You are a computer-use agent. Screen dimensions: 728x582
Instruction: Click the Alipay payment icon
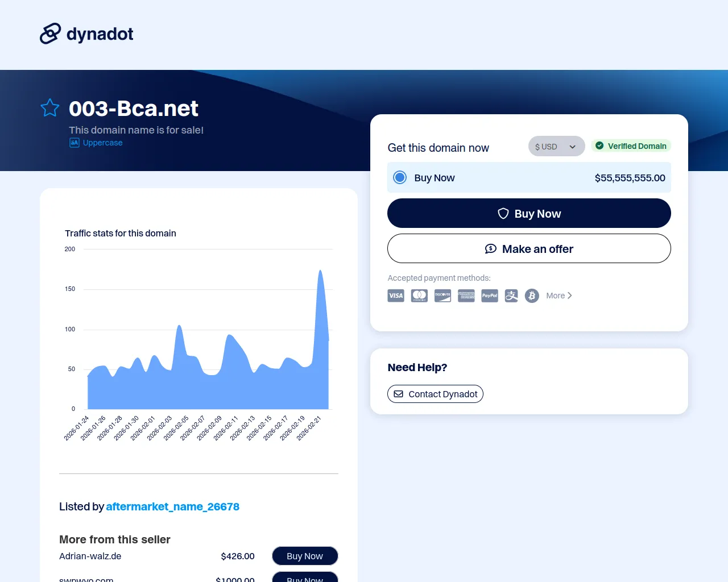point(511,296)
